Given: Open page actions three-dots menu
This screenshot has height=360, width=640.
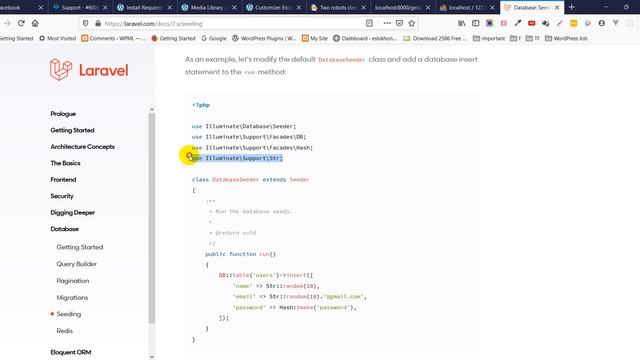Looking at the screenshot, I should click(x=387, y=23).
